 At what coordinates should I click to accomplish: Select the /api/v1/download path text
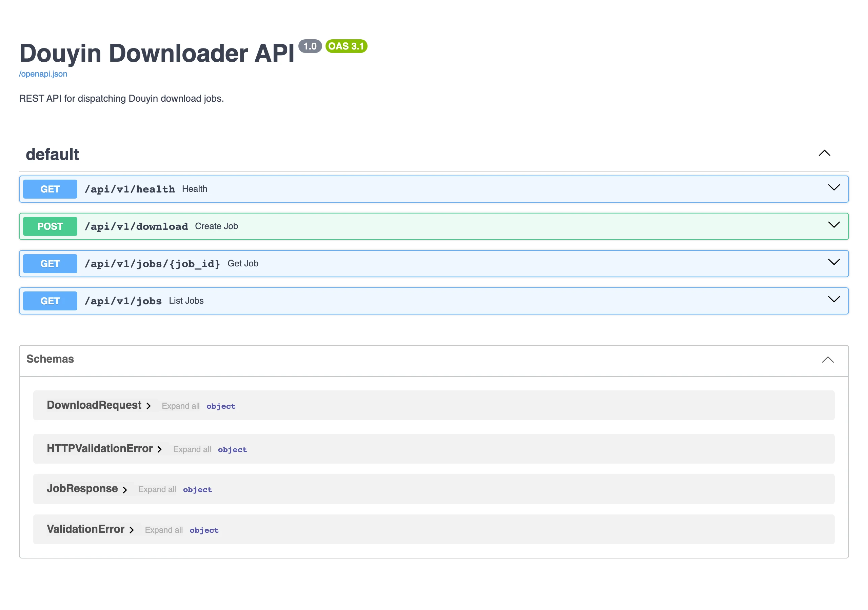click(x=137, y=226)
